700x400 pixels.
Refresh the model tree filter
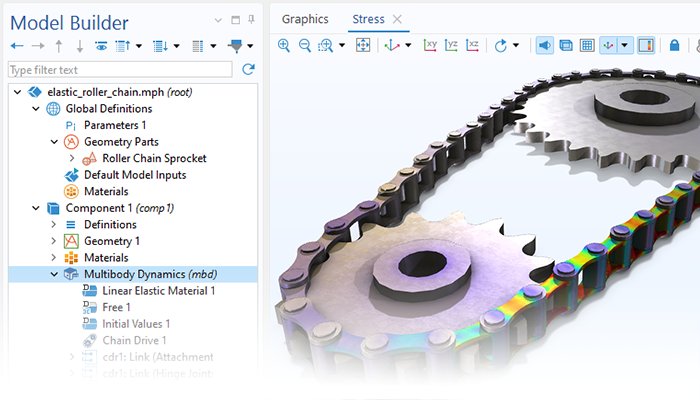click(248, 69)
